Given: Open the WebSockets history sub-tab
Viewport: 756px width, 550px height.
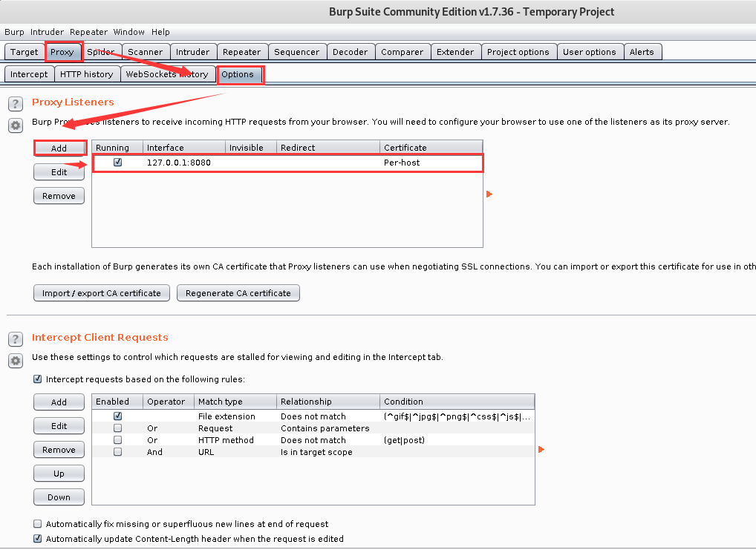Looking at the screenshot, I should pos(167,74).
